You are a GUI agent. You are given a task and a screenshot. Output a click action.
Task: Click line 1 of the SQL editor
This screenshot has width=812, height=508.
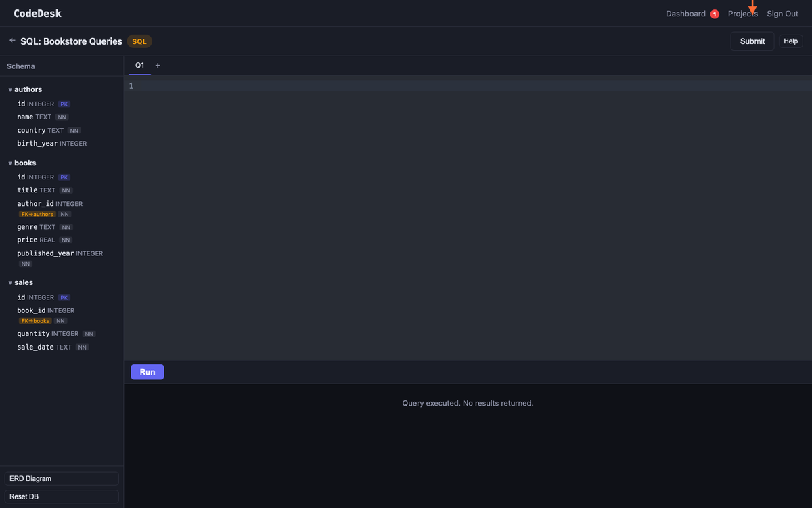406,86
